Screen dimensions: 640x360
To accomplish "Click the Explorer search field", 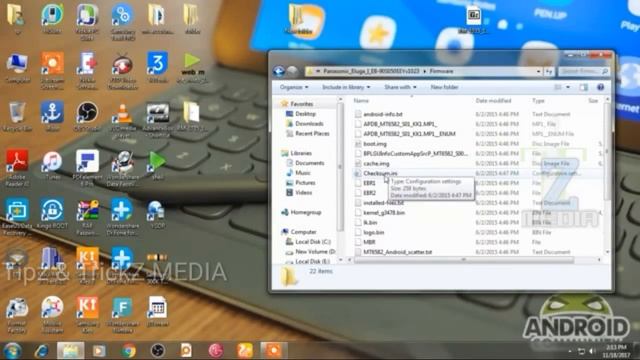I will point(584,71).
